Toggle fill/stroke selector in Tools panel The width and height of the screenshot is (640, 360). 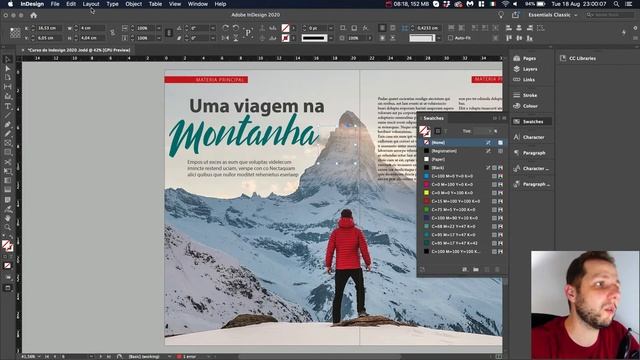(x=7, y=246)
